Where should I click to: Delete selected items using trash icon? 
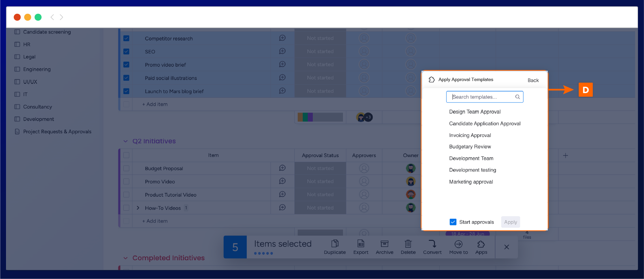408,244
